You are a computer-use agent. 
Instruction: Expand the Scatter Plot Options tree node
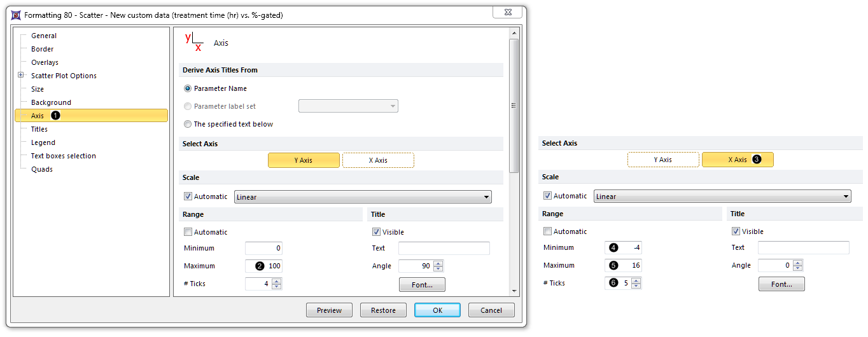21,76
